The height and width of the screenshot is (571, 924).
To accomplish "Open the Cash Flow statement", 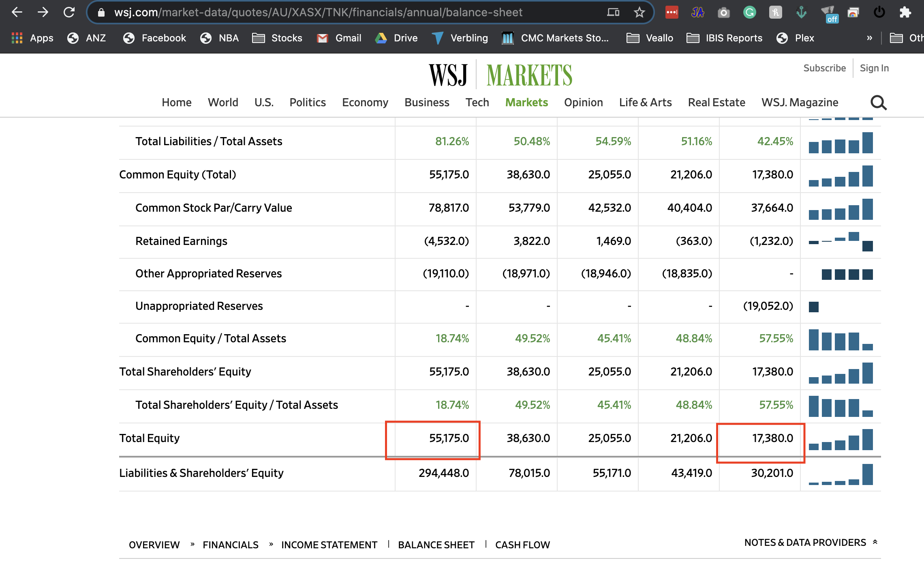I will tap(522, 545).
